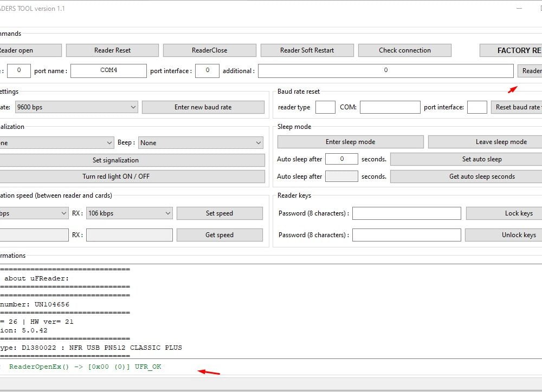Screen dimensions: 542x392
Task: Open the 9600 bps baud rate dropdown
Action: (x=76, y=107)
